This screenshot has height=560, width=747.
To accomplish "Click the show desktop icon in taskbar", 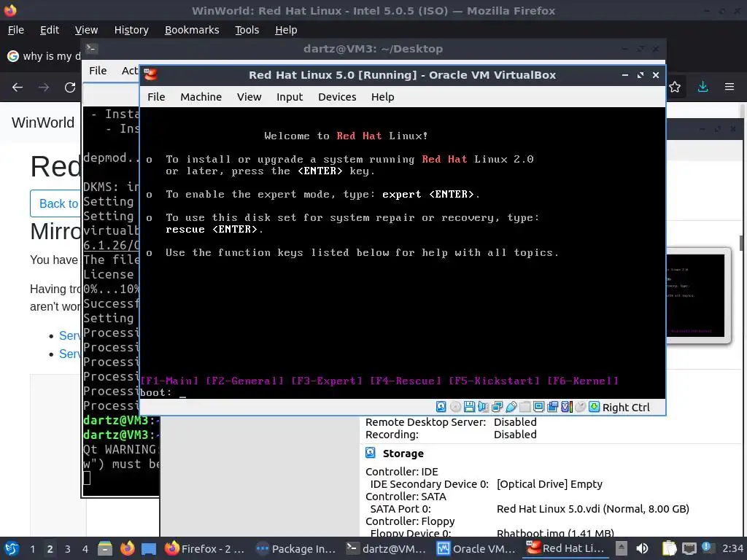I will [149, 548].
